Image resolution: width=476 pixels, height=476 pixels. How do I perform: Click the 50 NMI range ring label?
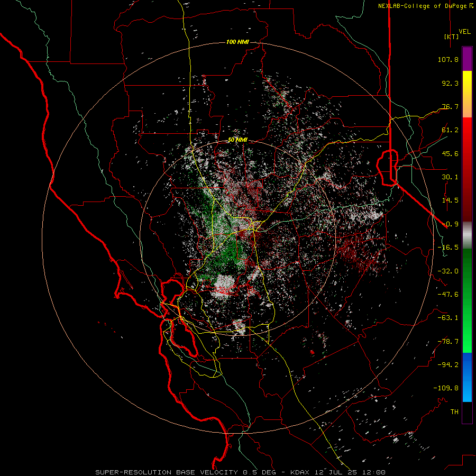coord(237,140)
